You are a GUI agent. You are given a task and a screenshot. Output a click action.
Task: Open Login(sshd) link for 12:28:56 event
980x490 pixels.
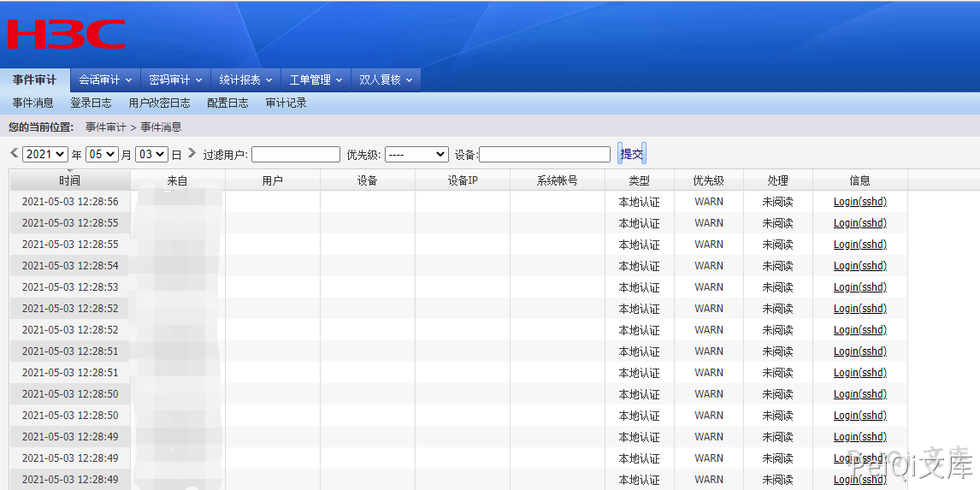coord(859,202)
